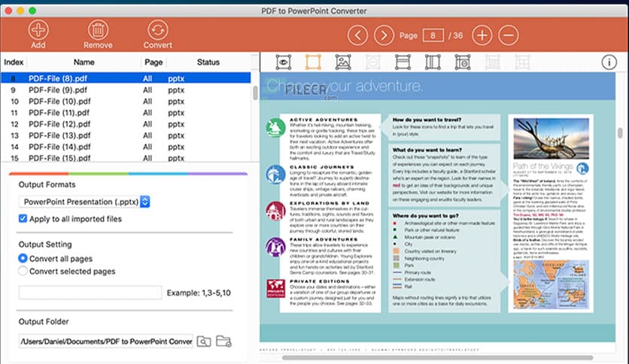The image size is (629, 364).
Task: Select the PDF-File (14).pdf row
Action: (126, 147)
